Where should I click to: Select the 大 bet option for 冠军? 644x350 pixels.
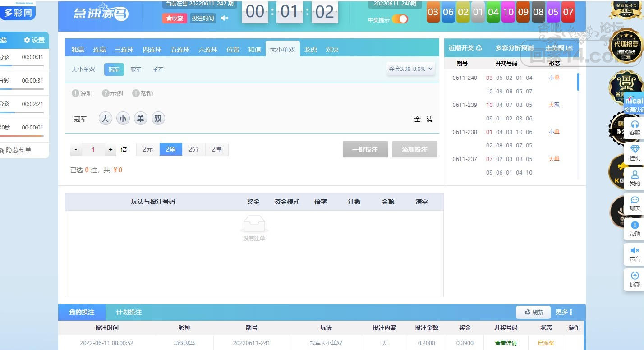point(105,119)
